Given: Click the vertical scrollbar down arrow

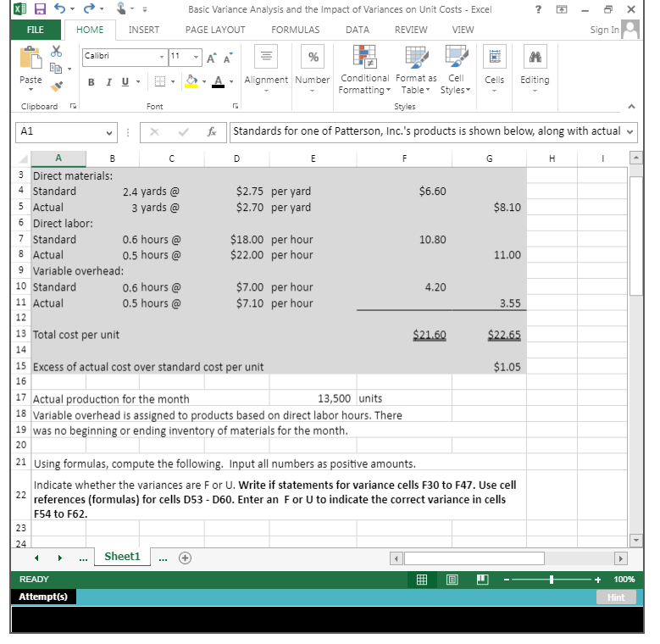Looking at the screenshot, I should [636, 540].
